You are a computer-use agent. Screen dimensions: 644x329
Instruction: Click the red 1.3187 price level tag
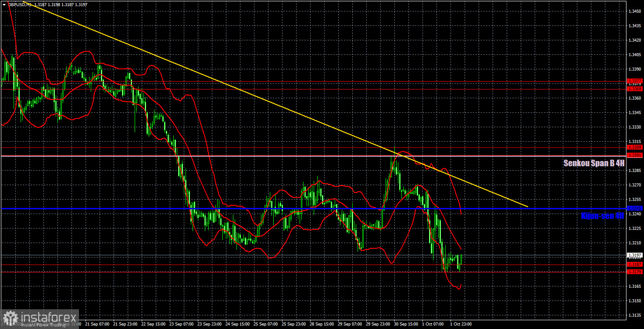(635, 265)
